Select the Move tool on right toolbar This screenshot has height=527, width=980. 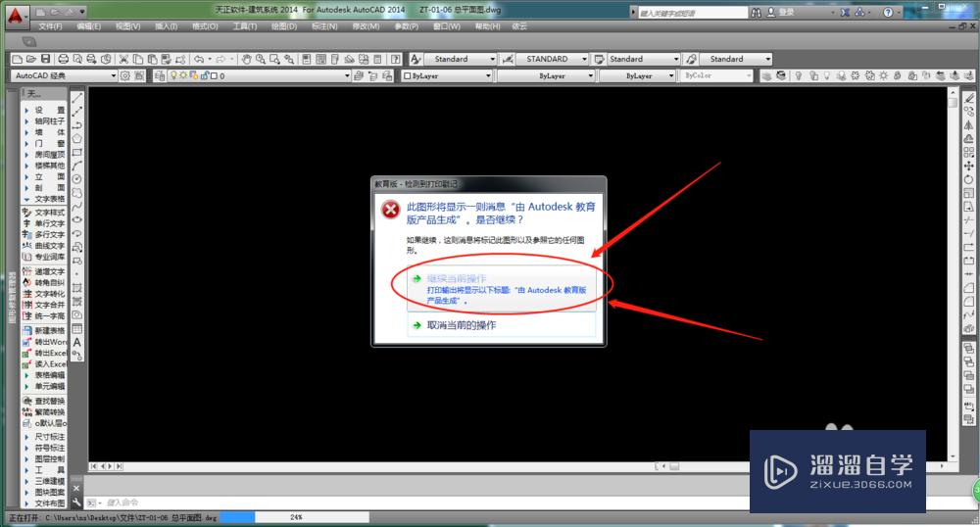click(969, 166)
